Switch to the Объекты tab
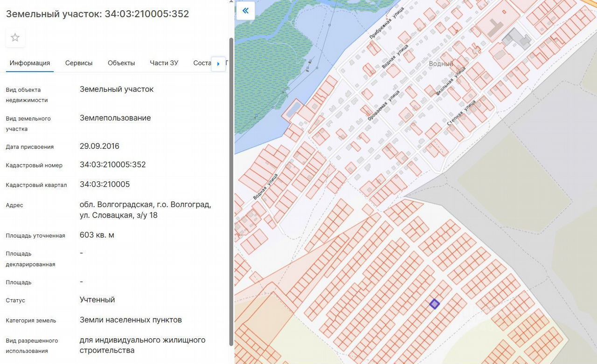This screenshot has width=597, height=364. (x=121, y=63)
